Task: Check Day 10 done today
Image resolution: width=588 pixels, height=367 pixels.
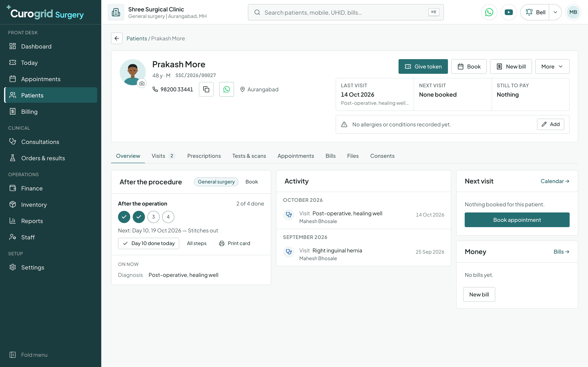Action: (148, 243)
